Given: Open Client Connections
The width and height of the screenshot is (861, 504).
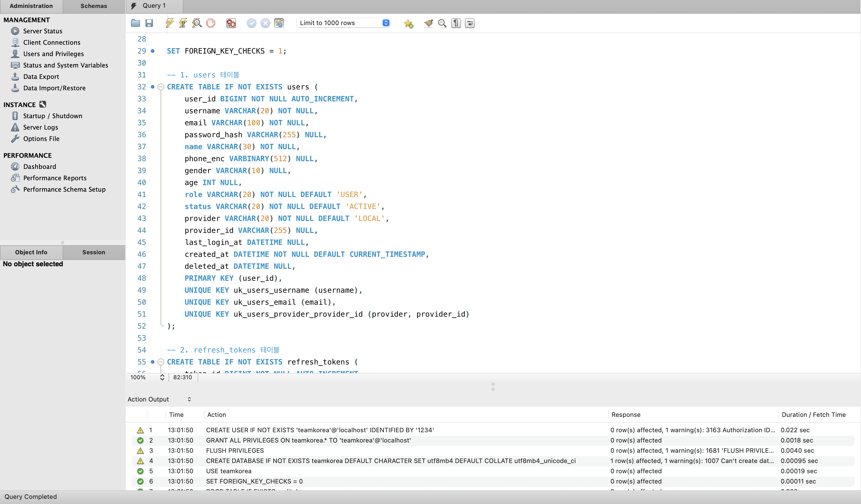Looking at the screenshot, I should [52, 42].
